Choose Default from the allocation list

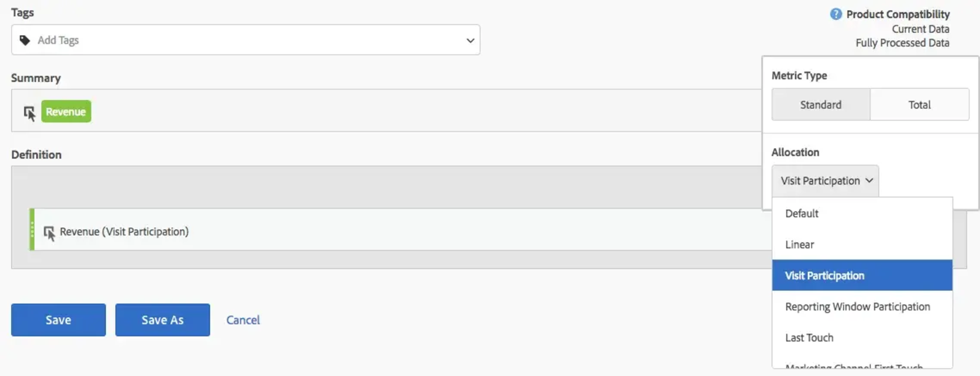coord(801,213)
